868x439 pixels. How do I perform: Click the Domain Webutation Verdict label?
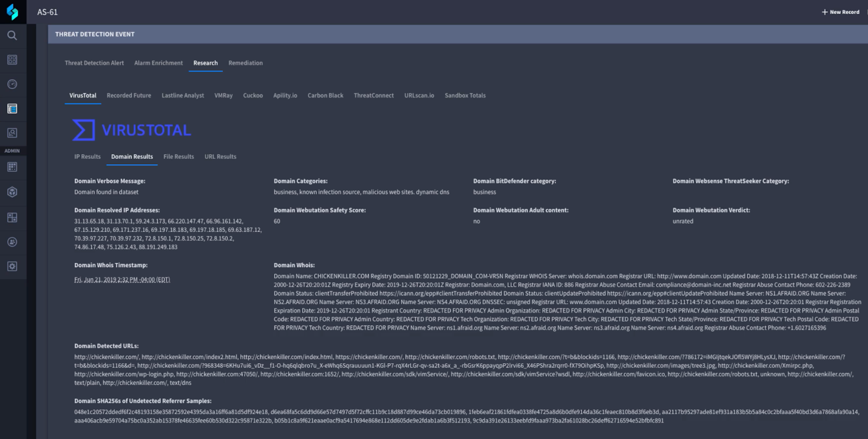point(711,210)
